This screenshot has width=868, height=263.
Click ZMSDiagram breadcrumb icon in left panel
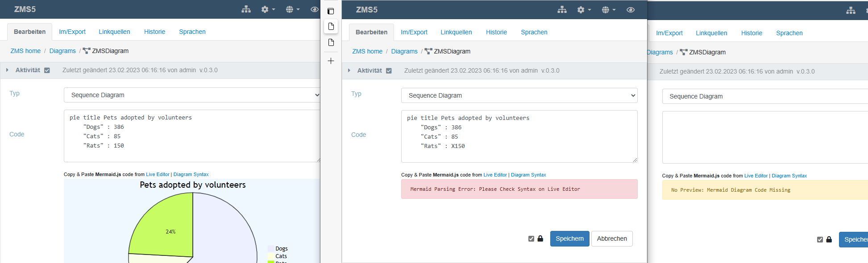pos(87,51)
